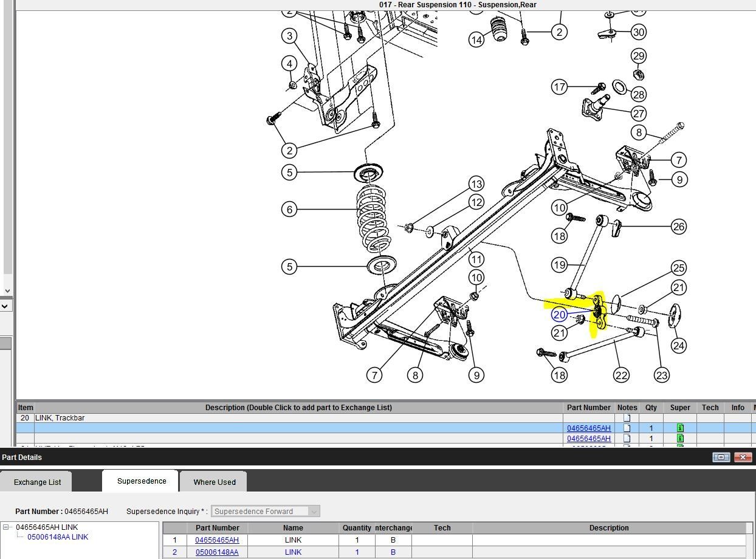
Task: Close the Part Details panel
Action: click(743, 458)
